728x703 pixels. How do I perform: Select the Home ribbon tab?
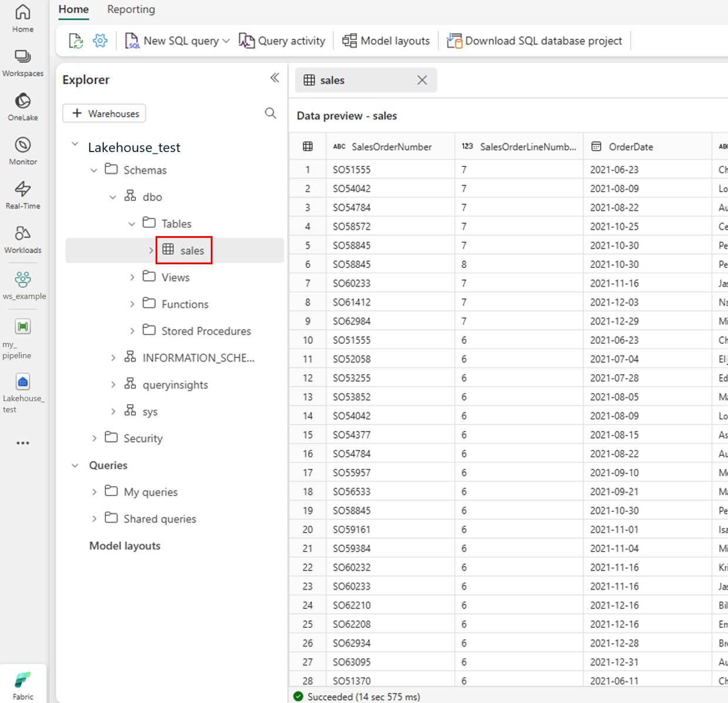click(73, 9)
